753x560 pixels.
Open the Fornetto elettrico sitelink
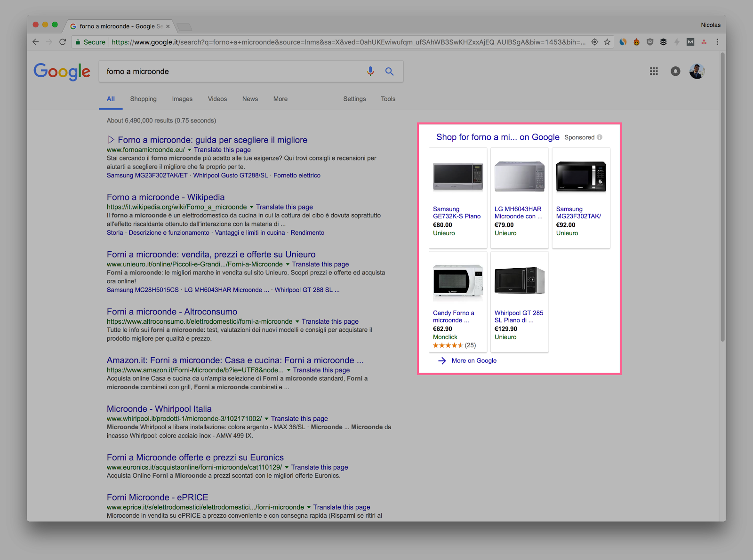(x=297, y=176)
